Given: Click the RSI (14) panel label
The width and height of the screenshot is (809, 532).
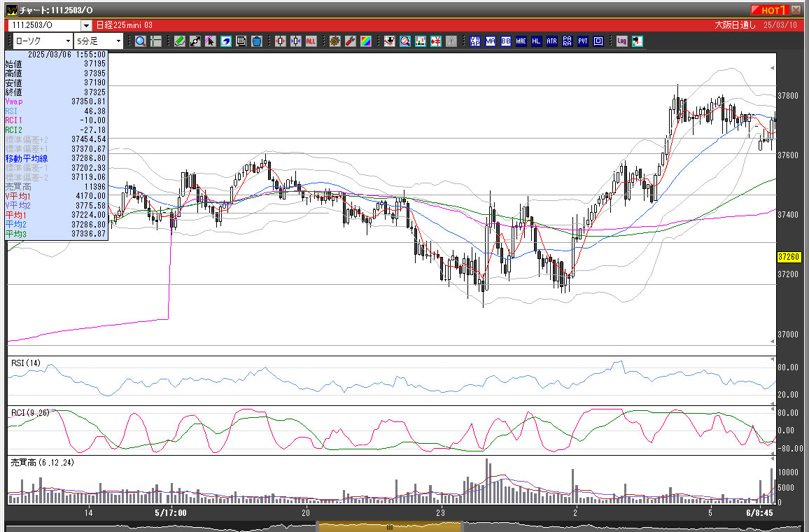Looking at the screenshot, I should pyautogui.click(x=26, y=363).
